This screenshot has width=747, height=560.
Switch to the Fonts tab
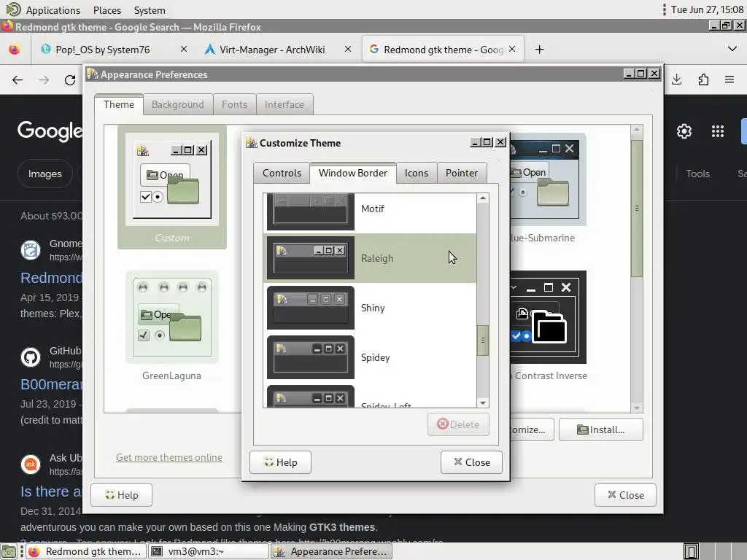[x=234, y=104]
